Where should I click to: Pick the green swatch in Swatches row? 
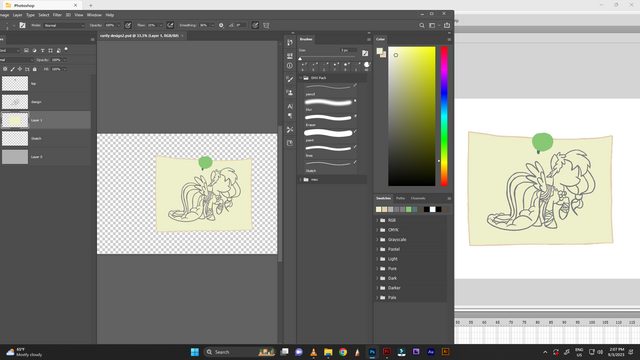point(409,209)
